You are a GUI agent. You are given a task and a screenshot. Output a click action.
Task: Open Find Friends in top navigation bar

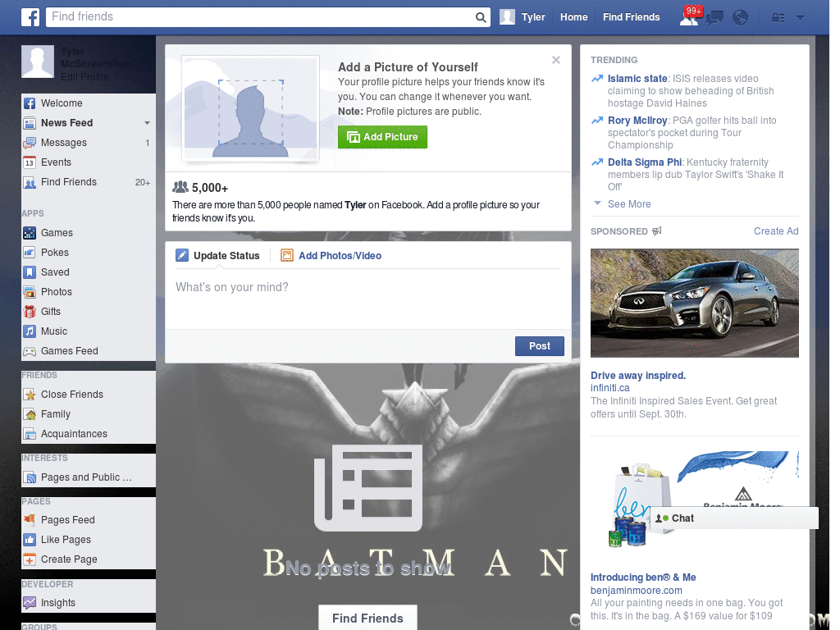631,17
